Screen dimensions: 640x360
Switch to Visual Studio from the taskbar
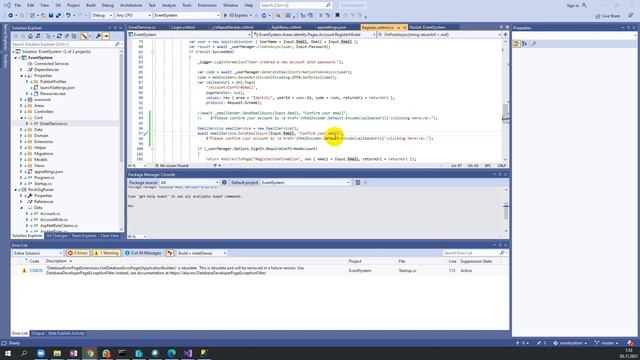point(188,353)
